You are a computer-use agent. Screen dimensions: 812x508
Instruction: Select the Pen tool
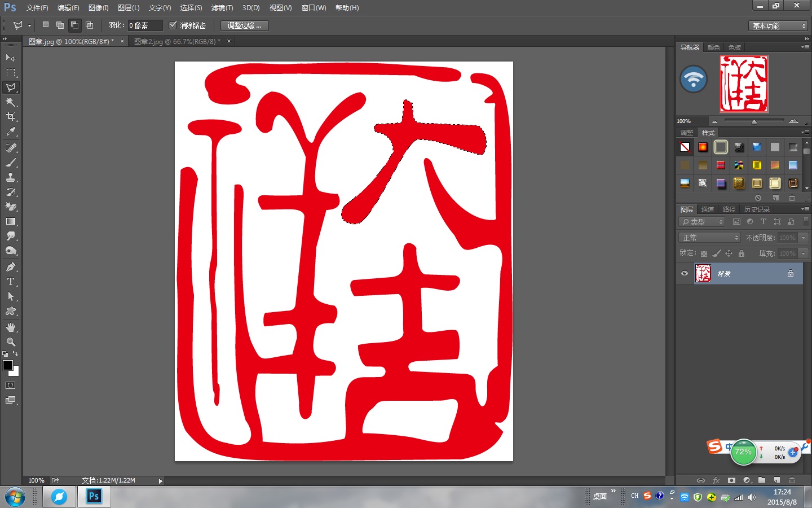tap(11, 267)
